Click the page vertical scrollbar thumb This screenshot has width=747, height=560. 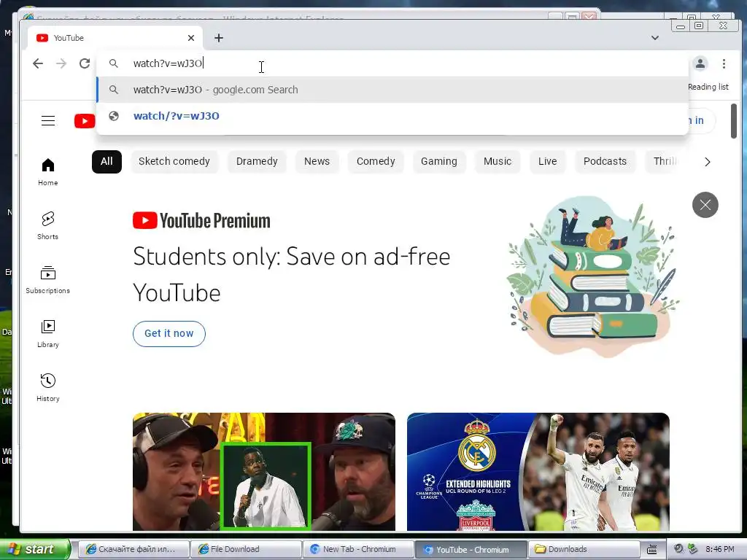tap(734, 121)
